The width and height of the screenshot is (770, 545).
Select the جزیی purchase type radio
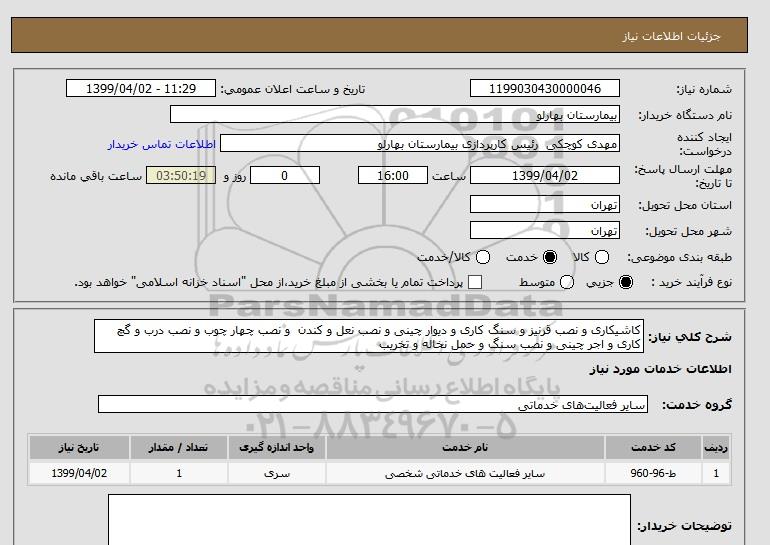click(x=626, y=282)
